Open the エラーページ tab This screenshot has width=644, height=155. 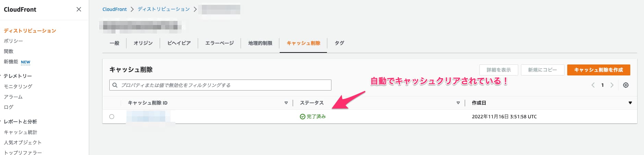point(219,43)
